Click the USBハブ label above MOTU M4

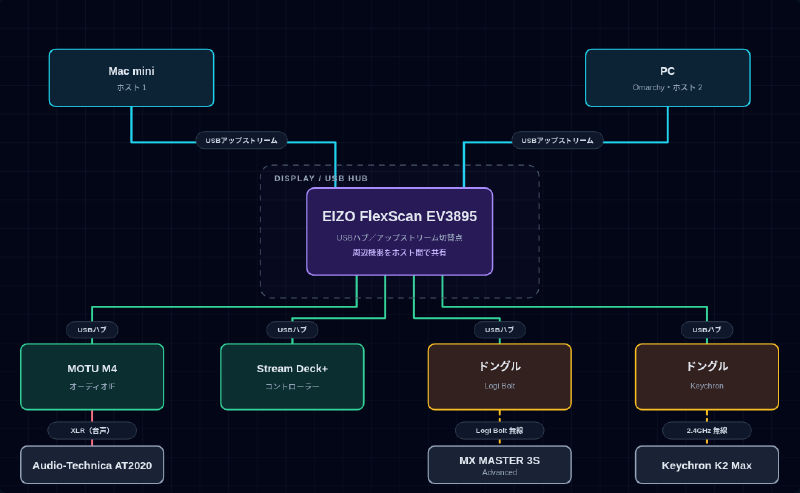(x=92, y=330)
